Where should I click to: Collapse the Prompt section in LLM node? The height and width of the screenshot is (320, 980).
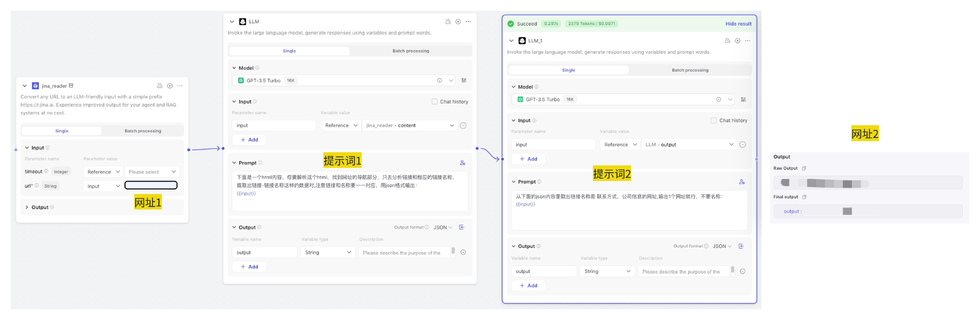click(x=234, y=163)
